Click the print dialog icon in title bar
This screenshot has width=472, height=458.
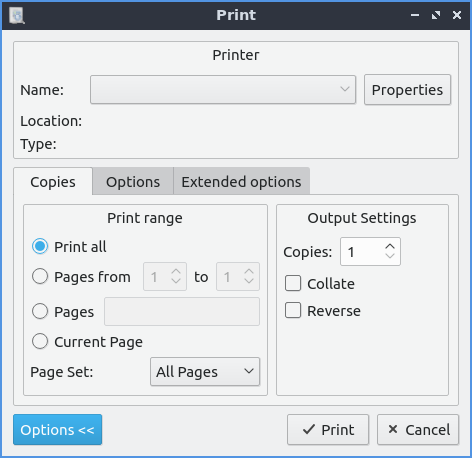click(17, 15)
